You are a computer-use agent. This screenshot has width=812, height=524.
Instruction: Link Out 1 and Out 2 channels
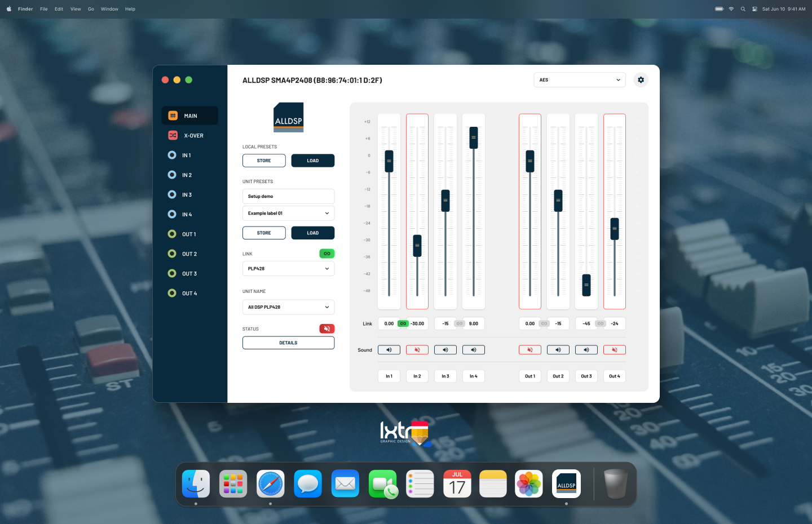pyautogui.click(x=544, y=323)
